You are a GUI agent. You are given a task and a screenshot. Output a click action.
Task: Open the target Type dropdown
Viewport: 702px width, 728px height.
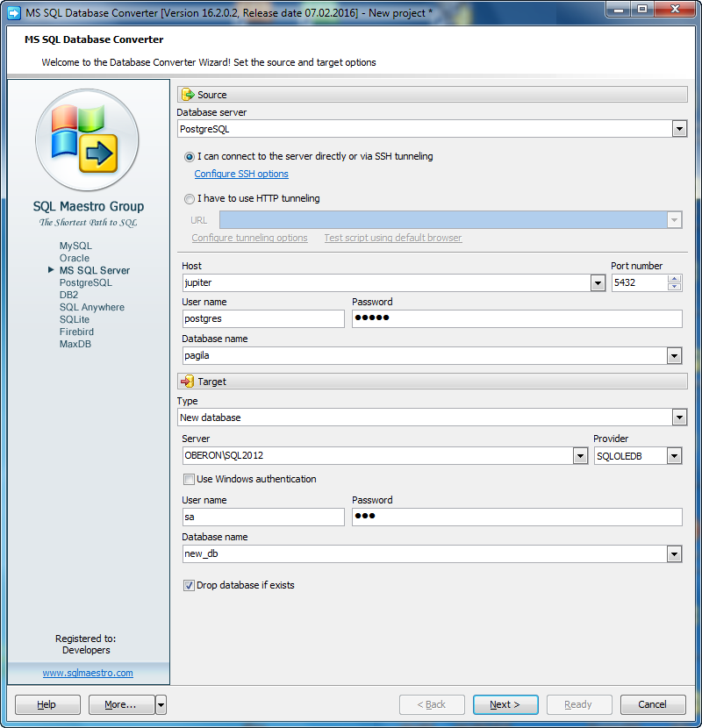679,418
